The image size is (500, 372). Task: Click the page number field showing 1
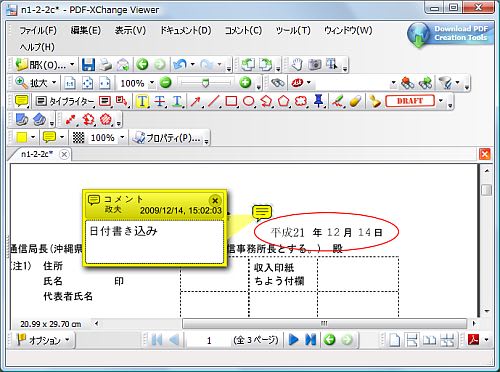click(209, 340)
